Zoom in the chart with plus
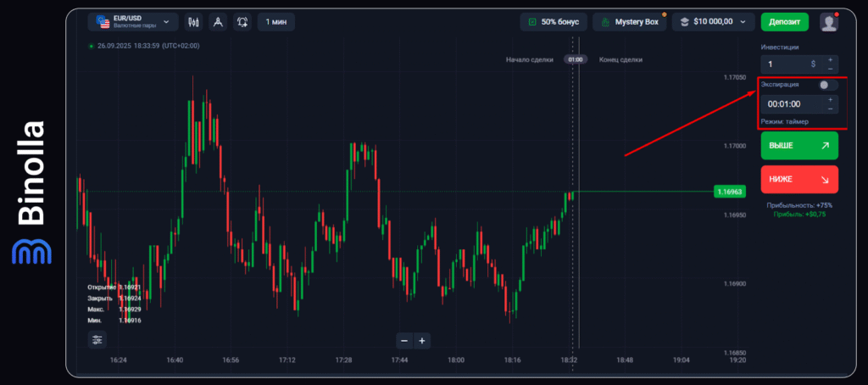 coord(422,340)
